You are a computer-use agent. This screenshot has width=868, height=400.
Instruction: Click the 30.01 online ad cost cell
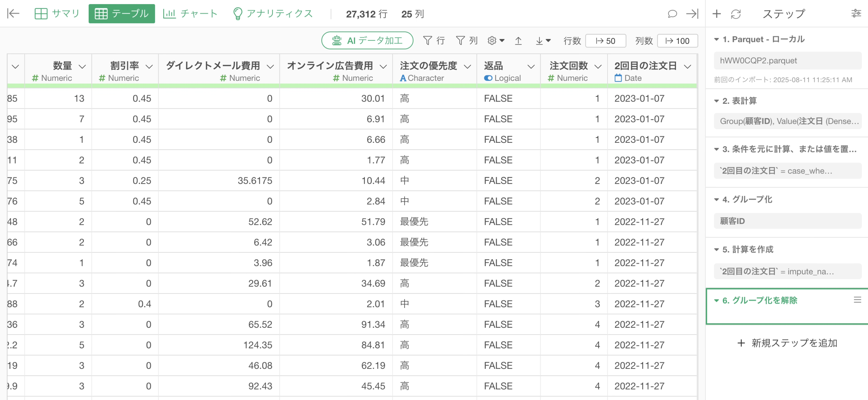pyautogui.click(x=336, y=98)
